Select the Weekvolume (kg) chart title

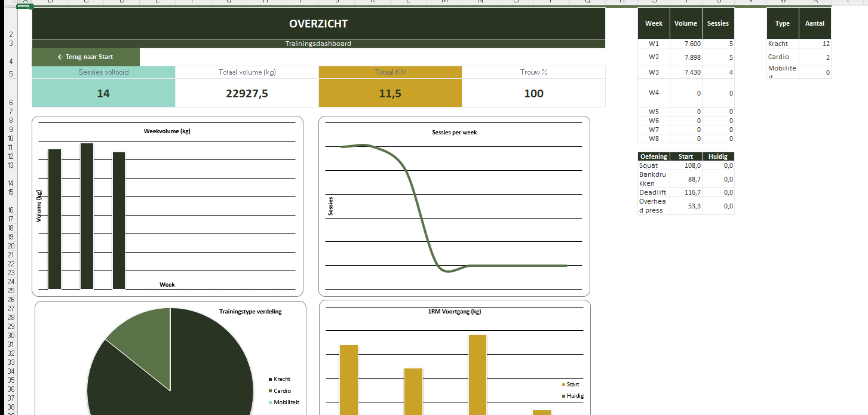click(167, 131)
